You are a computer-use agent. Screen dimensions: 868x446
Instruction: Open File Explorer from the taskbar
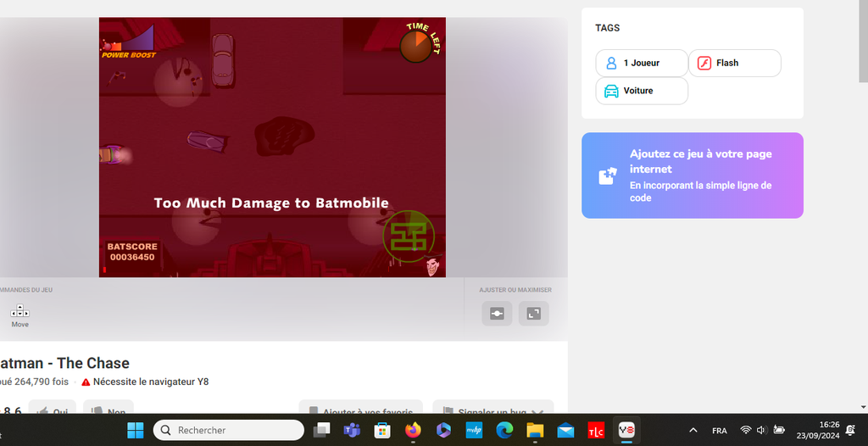coord(535,430)
